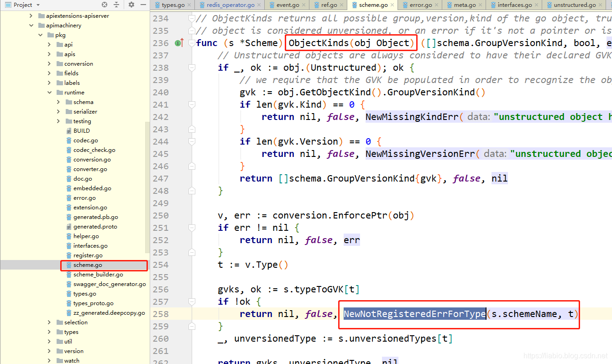
Task: Select interfaces.go in the project tree
Action: tap(90, 246)
